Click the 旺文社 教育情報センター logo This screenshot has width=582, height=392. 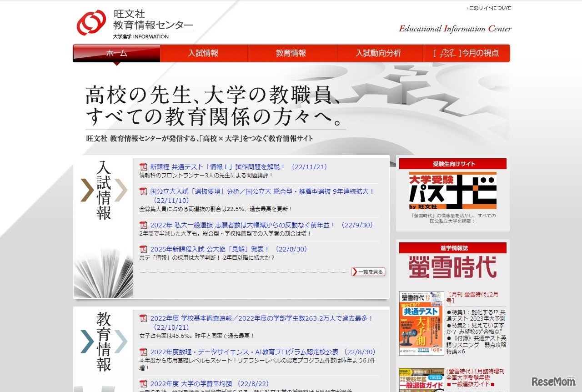(135, 24)
